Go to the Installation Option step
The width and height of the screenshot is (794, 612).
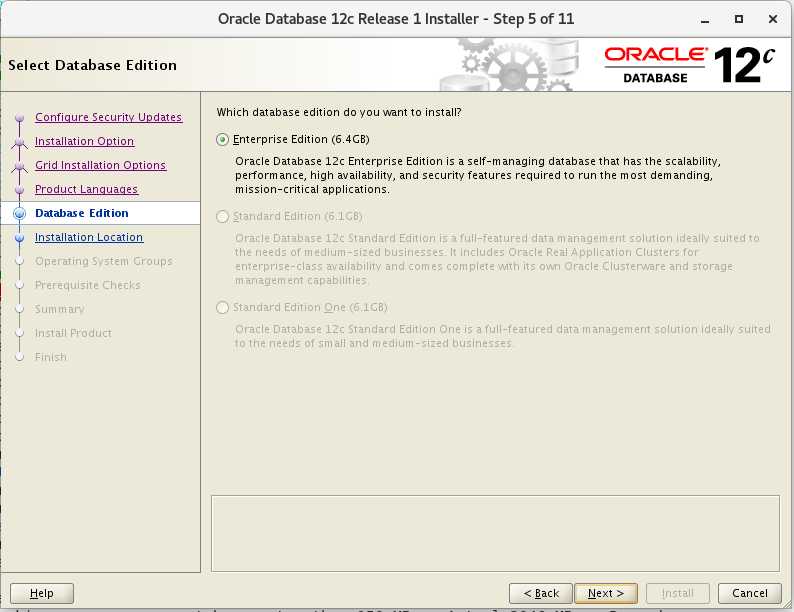pos(85,141)
